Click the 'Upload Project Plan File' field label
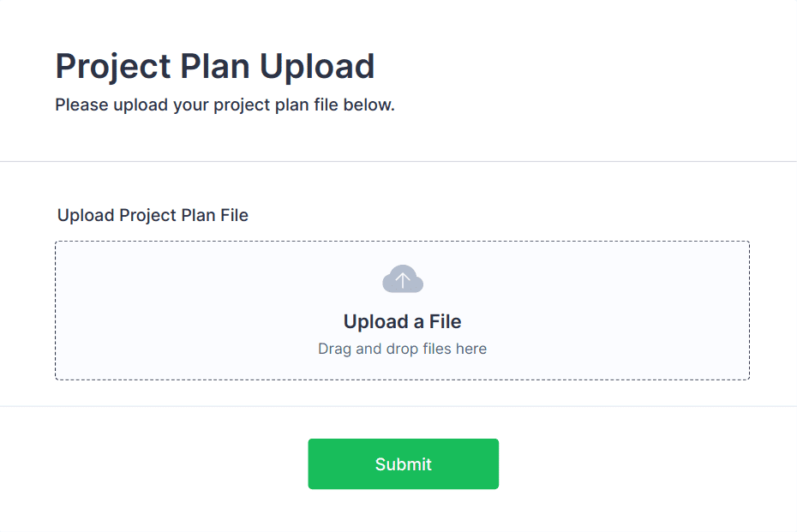Image resolution: width=797 pixels, height=532 pixels. click(152, 215)
